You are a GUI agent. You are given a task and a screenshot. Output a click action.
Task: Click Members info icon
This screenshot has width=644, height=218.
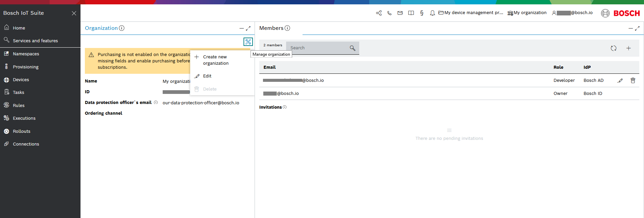click(x=287, y=28)
